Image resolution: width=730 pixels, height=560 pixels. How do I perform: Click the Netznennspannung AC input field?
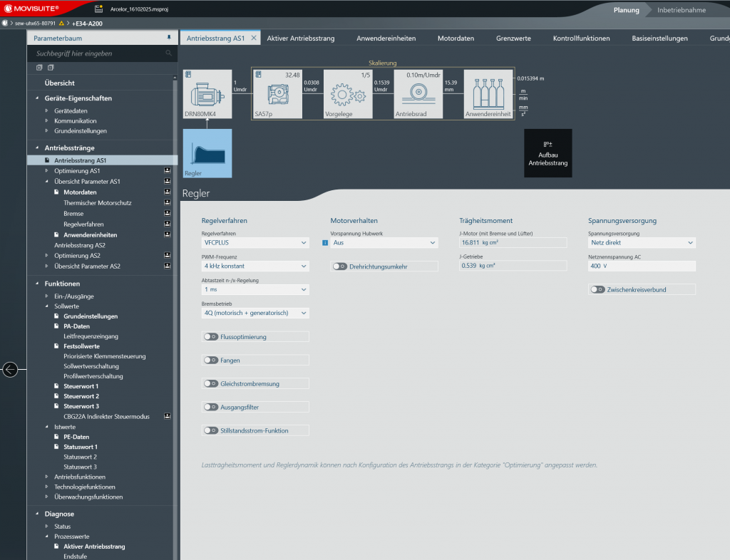[x=641, y=266]
